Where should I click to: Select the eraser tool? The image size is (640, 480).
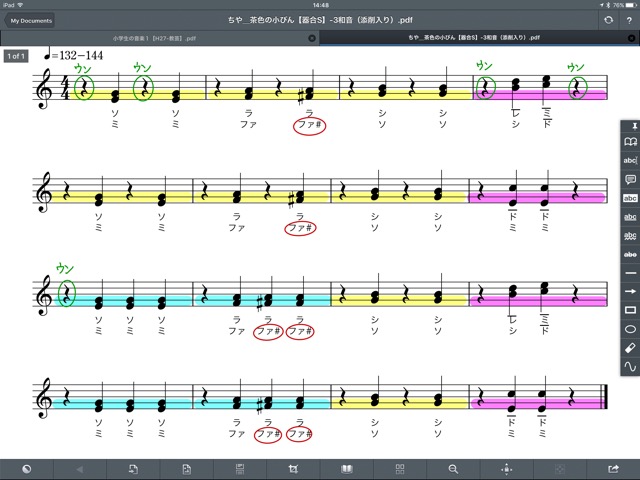point(630,348)
